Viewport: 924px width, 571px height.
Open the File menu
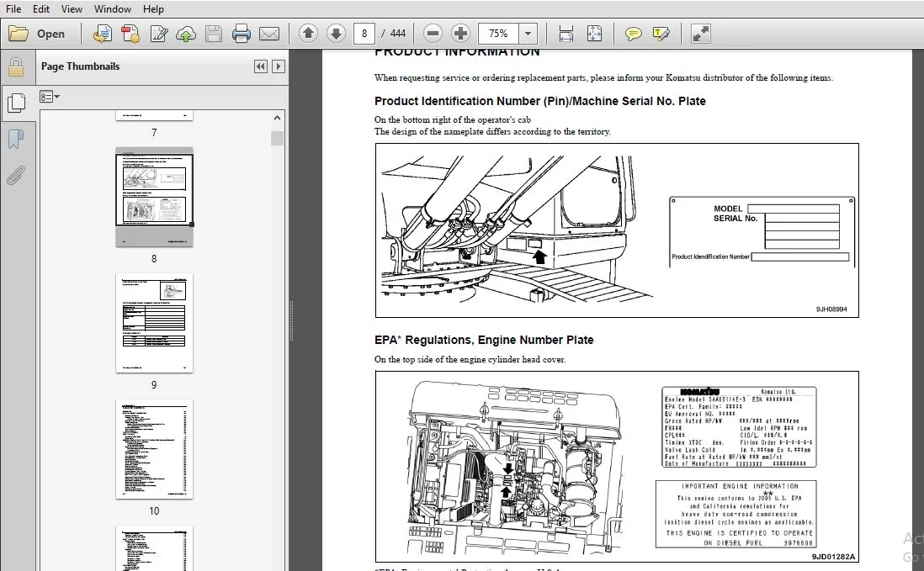click(13, 8)
